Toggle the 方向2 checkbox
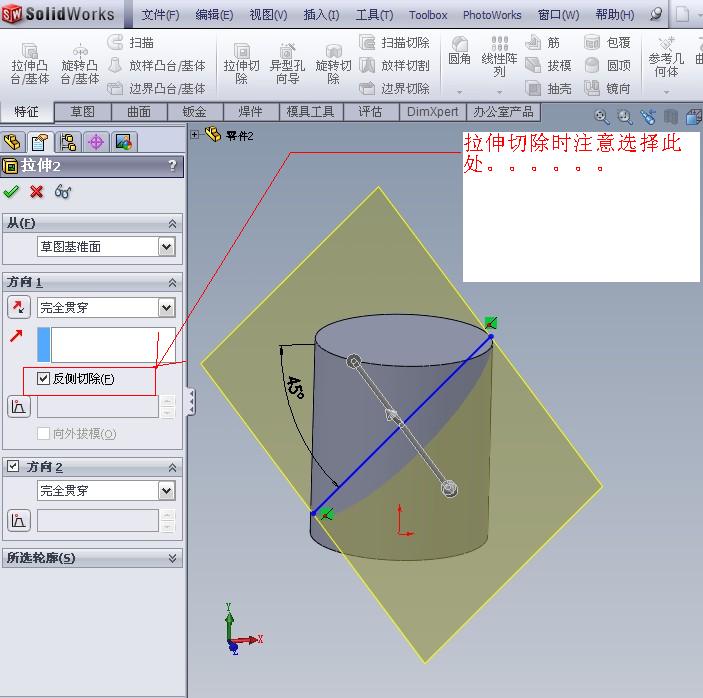The image size is (703, 698). [13, 466]
